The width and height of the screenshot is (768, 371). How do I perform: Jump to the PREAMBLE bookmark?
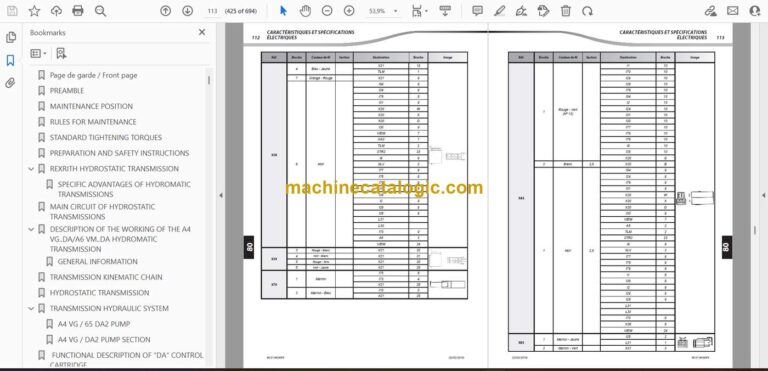click(x=67, y=91)
